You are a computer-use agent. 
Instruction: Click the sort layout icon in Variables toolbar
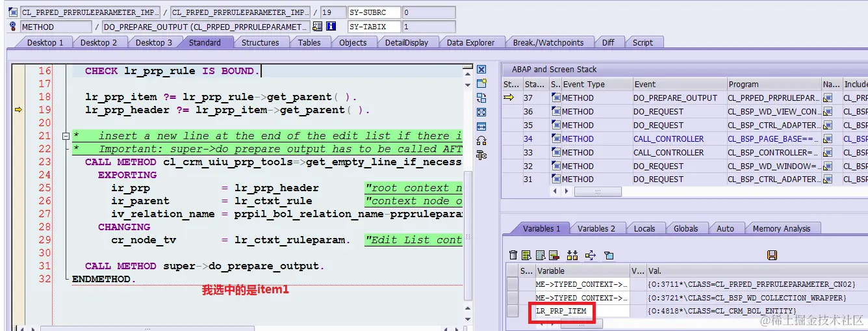coord(572,255)
